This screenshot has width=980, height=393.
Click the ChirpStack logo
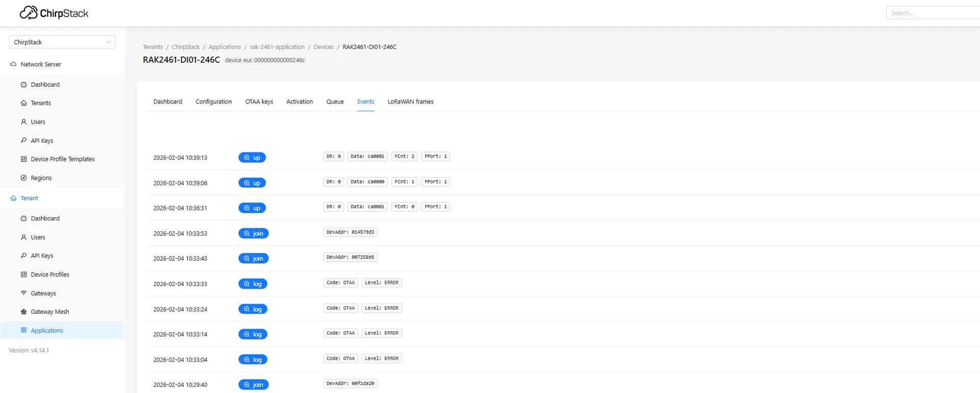54,13
